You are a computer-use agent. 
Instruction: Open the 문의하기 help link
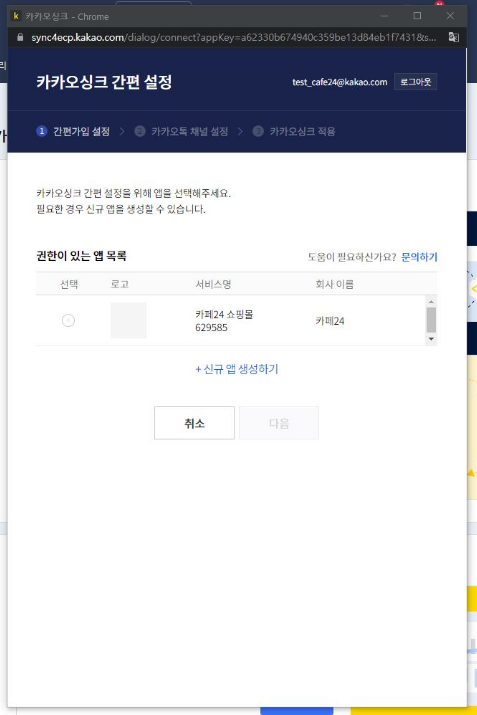pyautogui.click(x=419, y=257)
